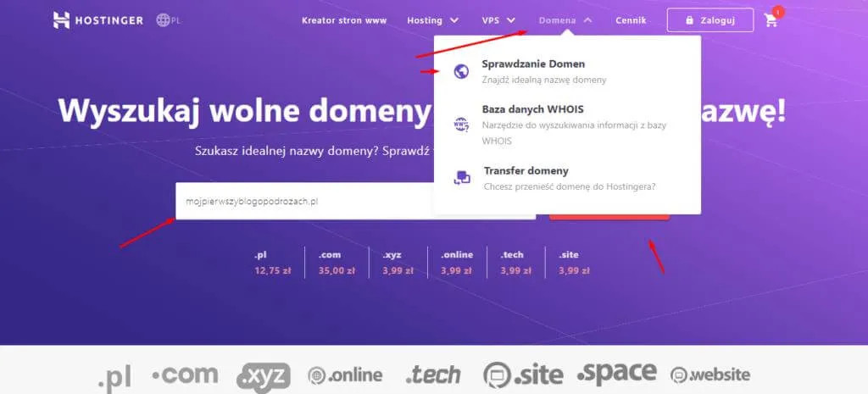Click the WHOIS database icon
The height and width of the screenshot is (394, 868).
(461, 125)
